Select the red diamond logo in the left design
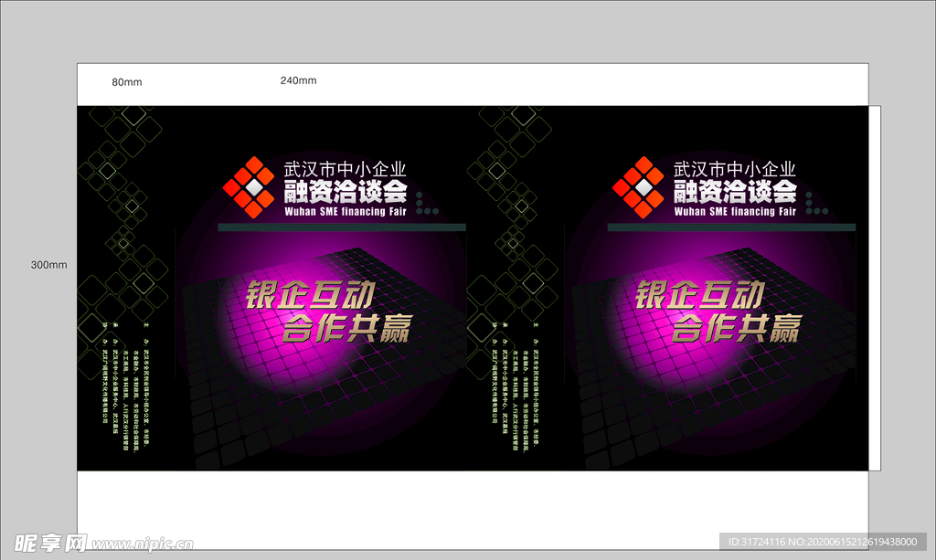936x560 pixels. click(x=249, y=187)
